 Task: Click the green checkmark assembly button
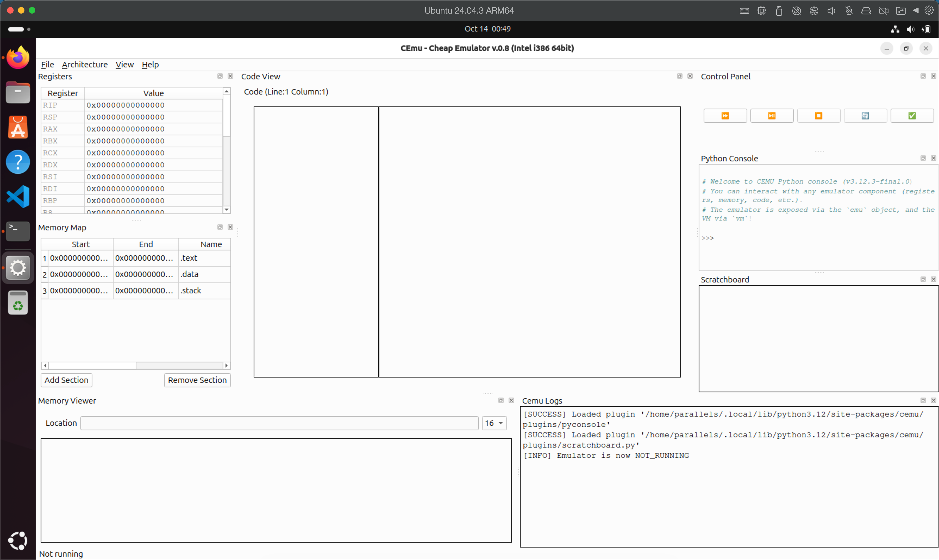pos(912,116)
